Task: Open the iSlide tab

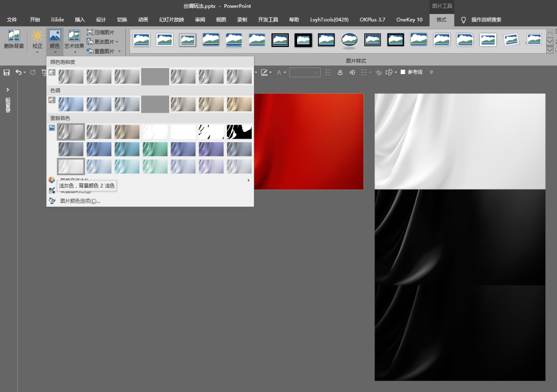Action: click(57, 20)
